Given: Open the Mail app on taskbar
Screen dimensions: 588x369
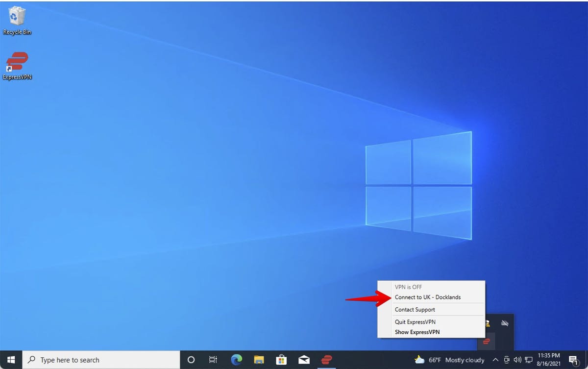Looking at the screenshot, I should [304, 360].
